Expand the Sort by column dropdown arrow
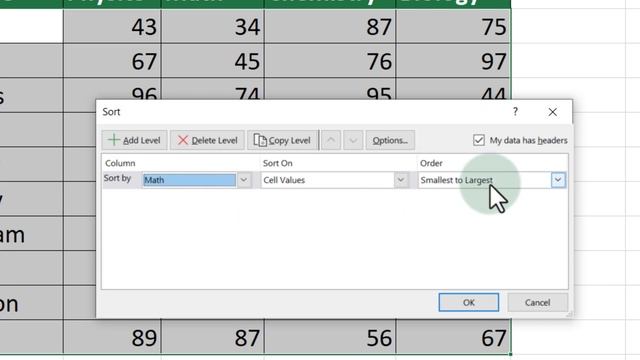Viewport: 640px width, 360px height. [244, 180]
